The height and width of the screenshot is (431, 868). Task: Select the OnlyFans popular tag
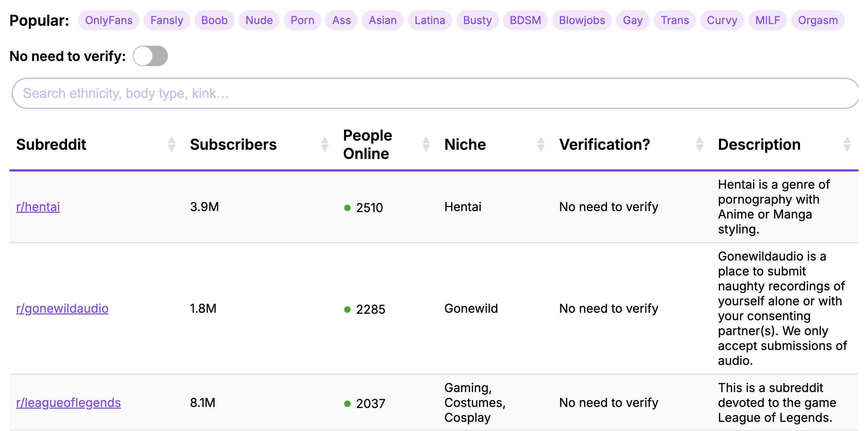point(109,20)
